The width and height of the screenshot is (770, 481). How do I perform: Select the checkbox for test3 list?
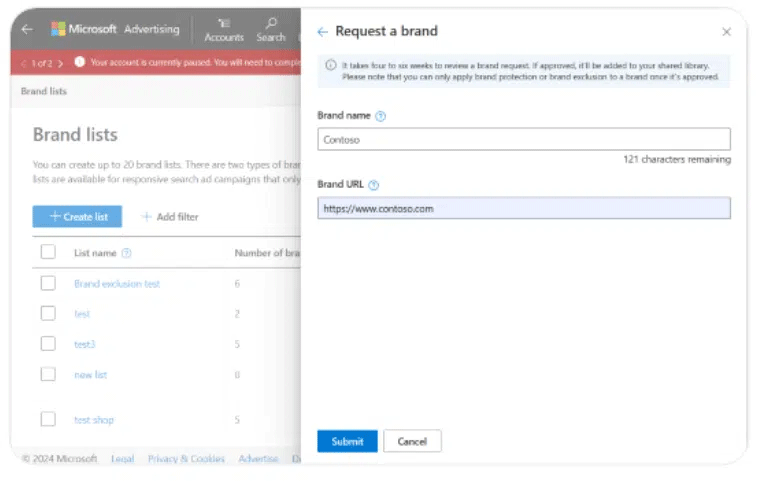(48, 344)
